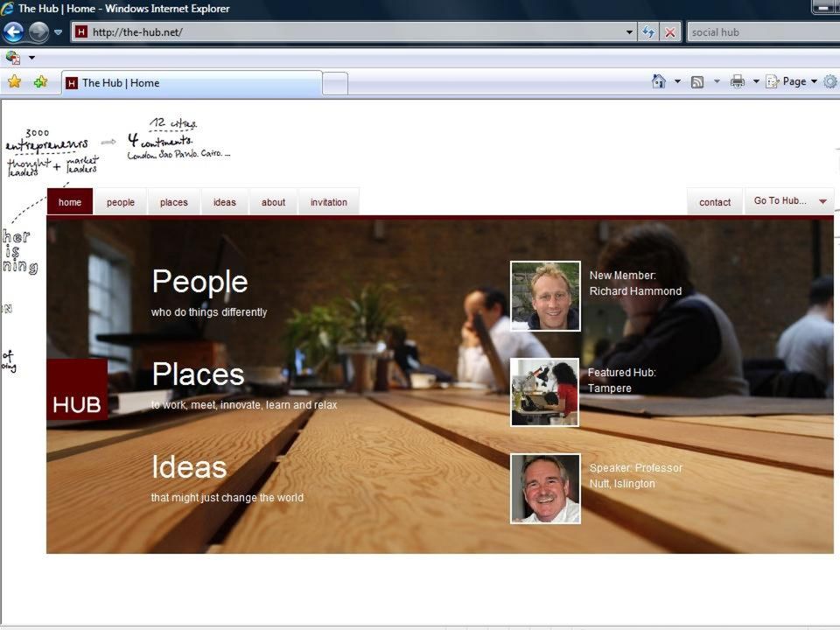Viewport: 840px width, 630px height.
Task: Open the Tampere featured hub thumbnail
Action: click(x=545, y=392)
